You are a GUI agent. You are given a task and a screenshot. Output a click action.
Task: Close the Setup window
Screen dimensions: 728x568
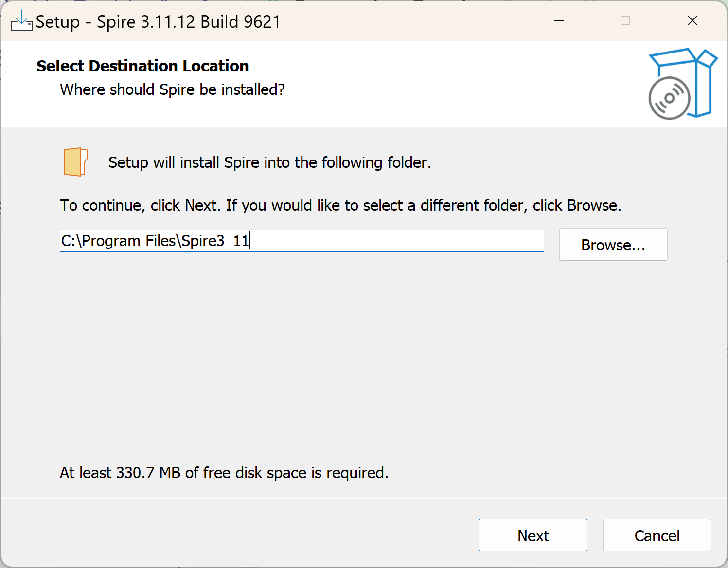tap(692, 20)
